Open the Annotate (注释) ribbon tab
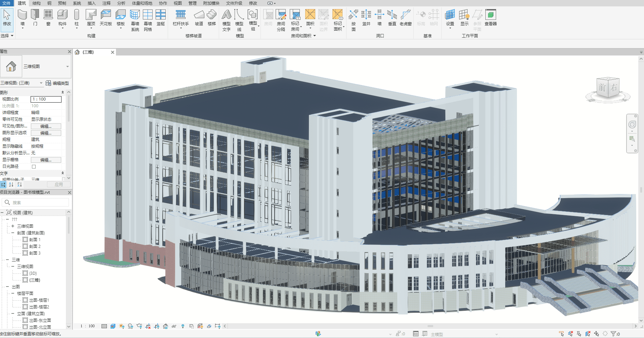Image resolution: width=644 pixels, height=338 pixels. click(x=106, y=3)
